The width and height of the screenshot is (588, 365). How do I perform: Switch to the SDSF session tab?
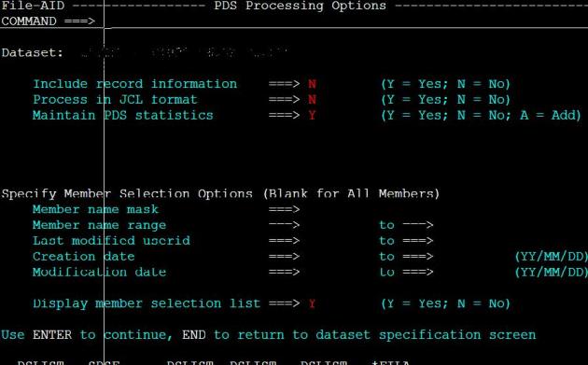(x=105, y=363)
